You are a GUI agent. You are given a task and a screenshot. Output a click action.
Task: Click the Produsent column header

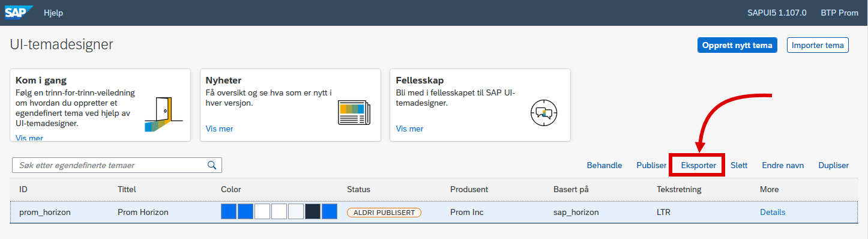(x=469, y=189)
